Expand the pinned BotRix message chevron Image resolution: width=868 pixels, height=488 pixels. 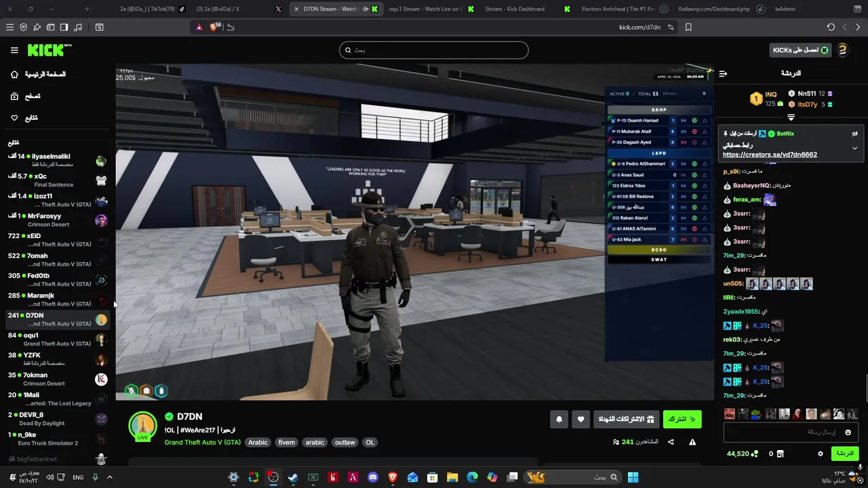point(854,148)
